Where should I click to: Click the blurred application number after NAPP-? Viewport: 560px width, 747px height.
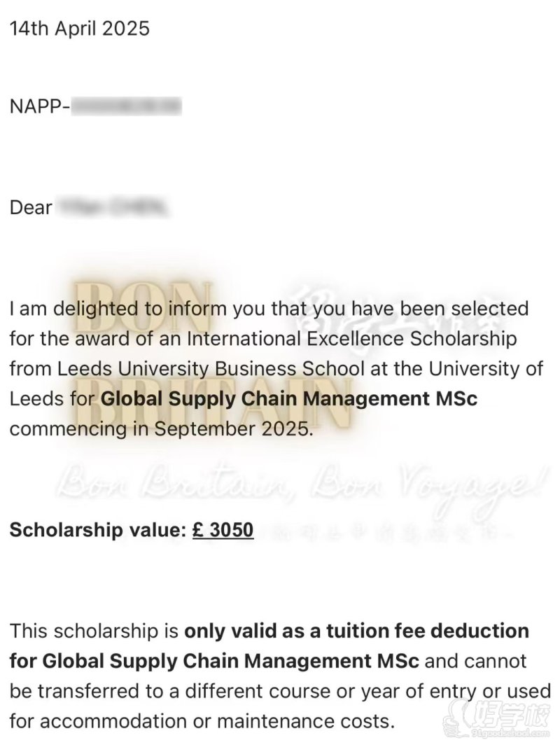(x=127, y=107)
